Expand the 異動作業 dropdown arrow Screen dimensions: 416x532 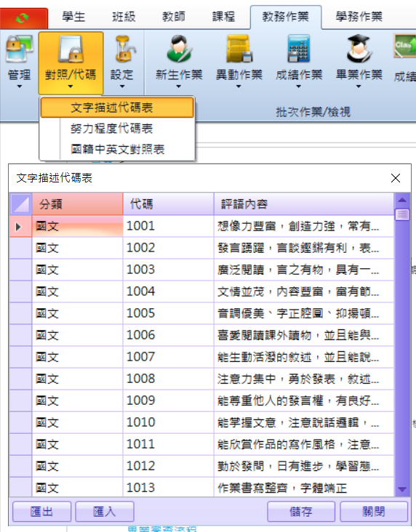[239, 86]
